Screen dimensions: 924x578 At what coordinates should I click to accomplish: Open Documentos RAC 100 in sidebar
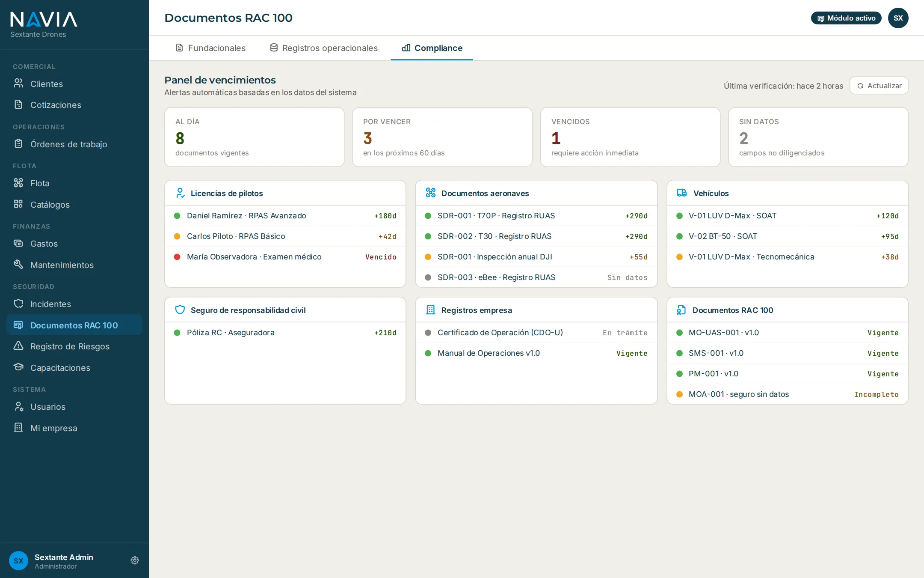tap(74, 325)
